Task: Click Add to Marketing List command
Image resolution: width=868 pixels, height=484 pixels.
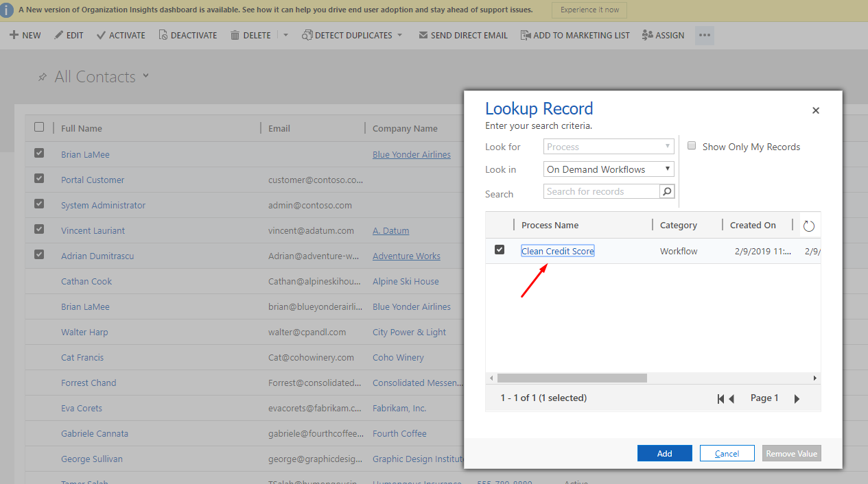Action: (x=575, y=35)
